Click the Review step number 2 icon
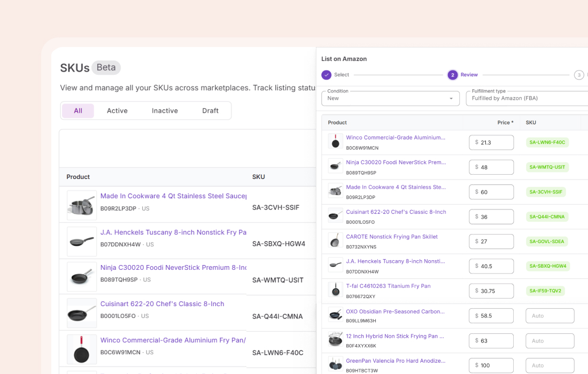This screenshot has height=374, width=588. 453,75
